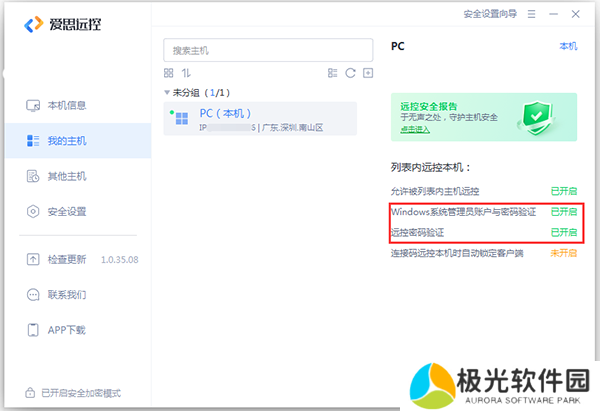This screenshot has height=411, width=600.
Task: Click the 搜索主机 search field
Action: [268, 50]
